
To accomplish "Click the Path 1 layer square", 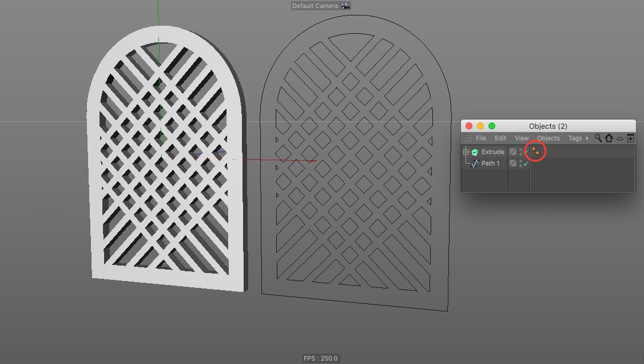I will click(513, 163).
